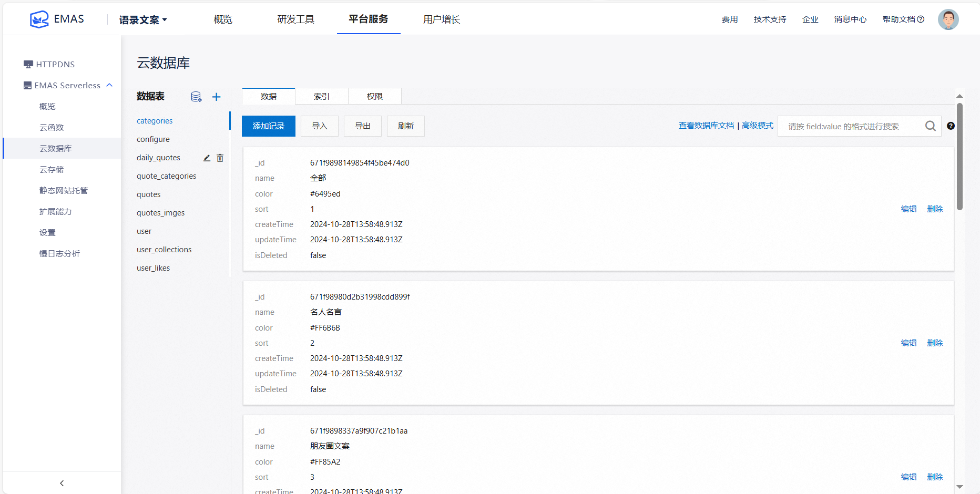The image size is (980, 494).
Task: Switch to the 索引 tab
Action: [321, 96]
